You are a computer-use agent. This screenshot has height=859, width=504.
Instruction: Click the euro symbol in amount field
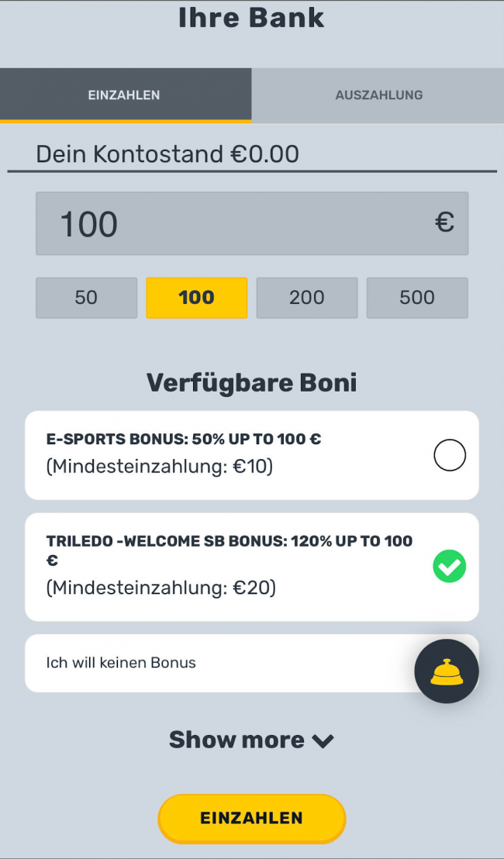[444, 223]
